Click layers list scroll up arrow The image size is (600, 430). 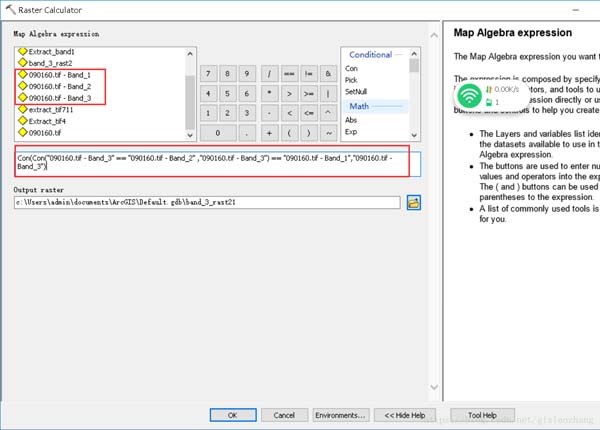190,54
